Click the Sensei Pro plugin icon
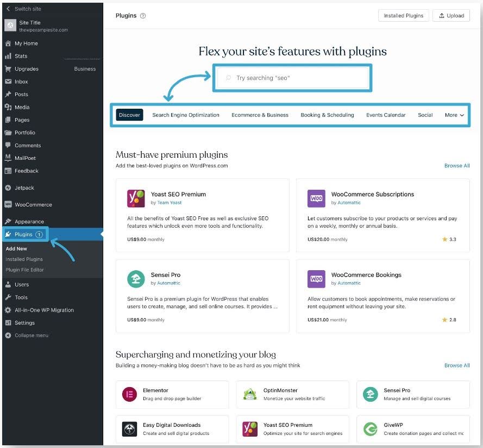 click(136, 279)
